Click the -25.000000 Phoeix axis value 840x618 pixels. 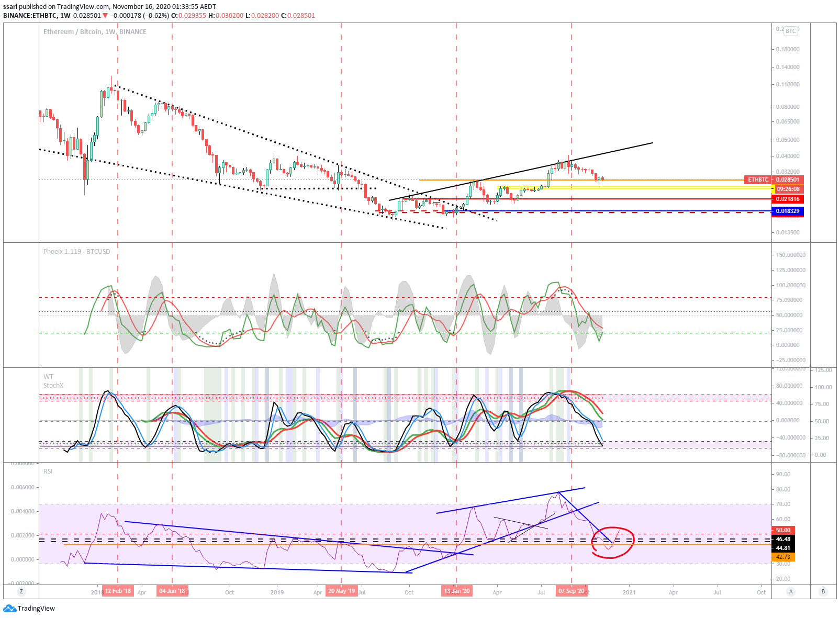790,360
